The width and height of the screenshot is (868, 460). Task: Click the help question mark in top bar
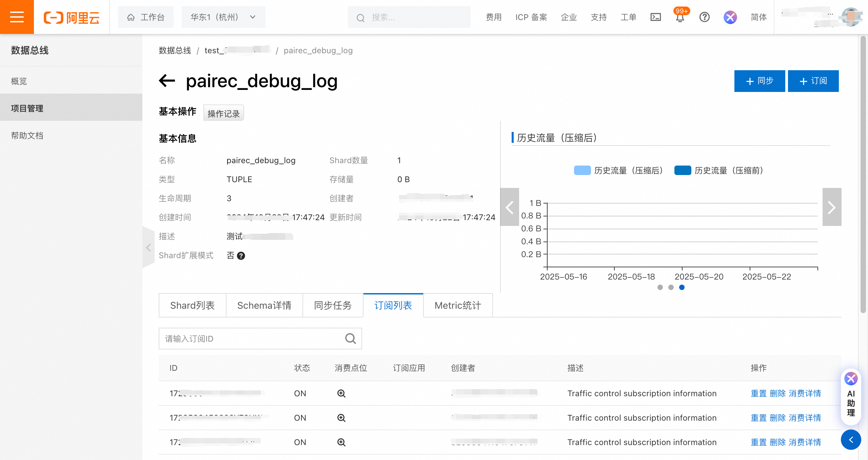coord(704,17)
